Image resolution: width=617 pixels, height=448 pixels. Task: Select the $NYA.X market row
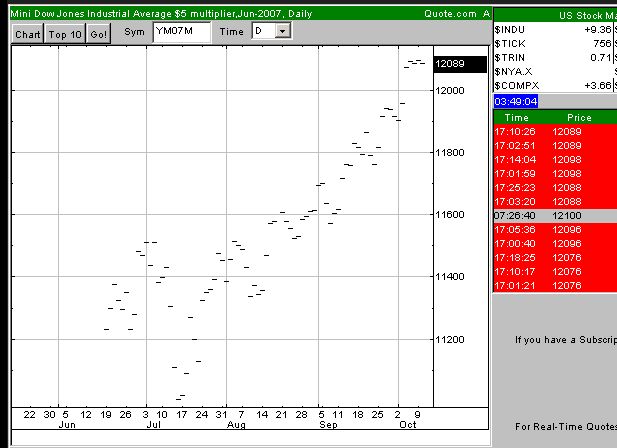(x=553, y=72)
